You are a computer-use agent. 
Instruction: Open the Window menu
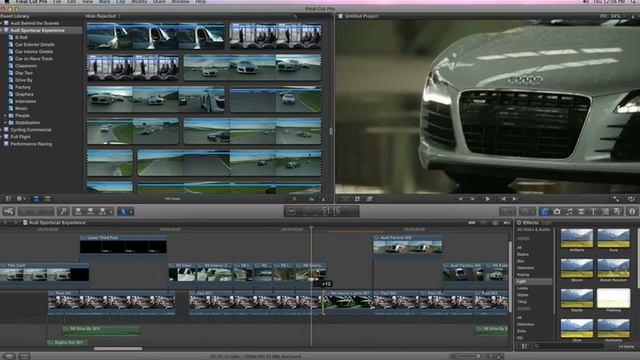pyautogui.click(x=180, y=2)
